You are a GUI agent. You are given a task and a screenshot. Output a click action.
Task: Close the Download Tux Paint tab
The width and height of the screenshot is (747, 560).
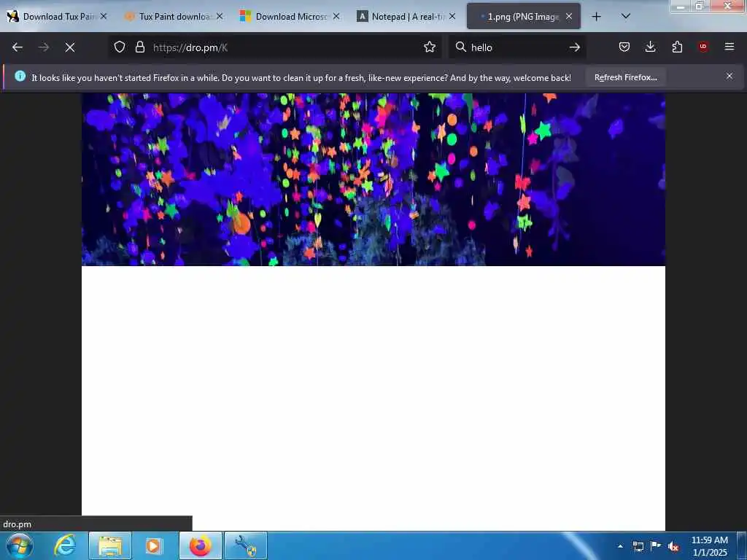tap(104, 16)
